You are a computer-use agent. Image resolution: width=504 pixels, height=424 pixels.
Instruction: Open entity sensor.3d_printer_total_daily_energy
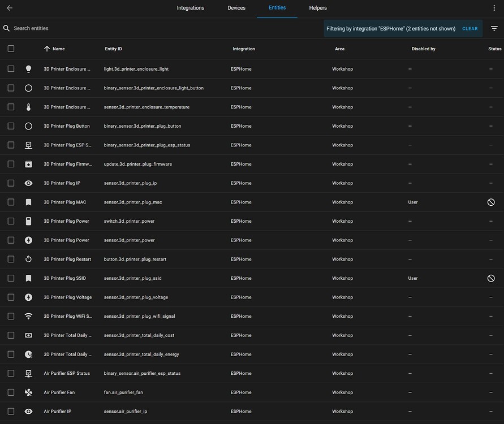pos(141,354)
